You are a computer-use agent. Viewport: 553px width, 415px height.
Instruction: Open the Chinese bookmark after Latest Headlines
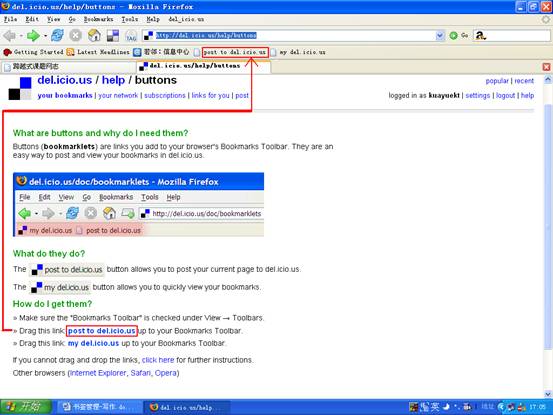pos(162,52)
